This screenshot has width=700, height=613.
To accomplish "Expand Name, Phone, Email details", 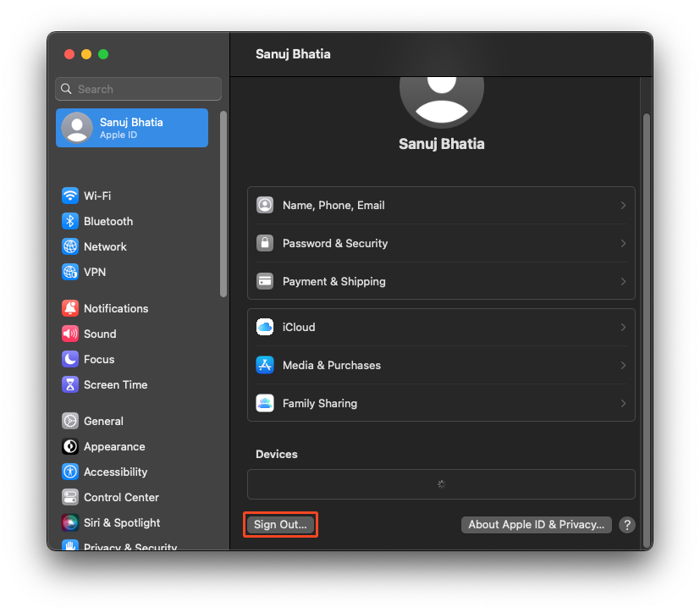I will pos(624,205).
